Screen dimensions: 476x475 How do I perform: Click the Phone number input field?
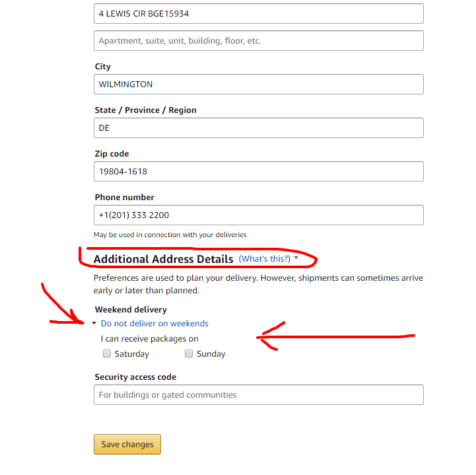pyautogui.click(x=258, y=215)
